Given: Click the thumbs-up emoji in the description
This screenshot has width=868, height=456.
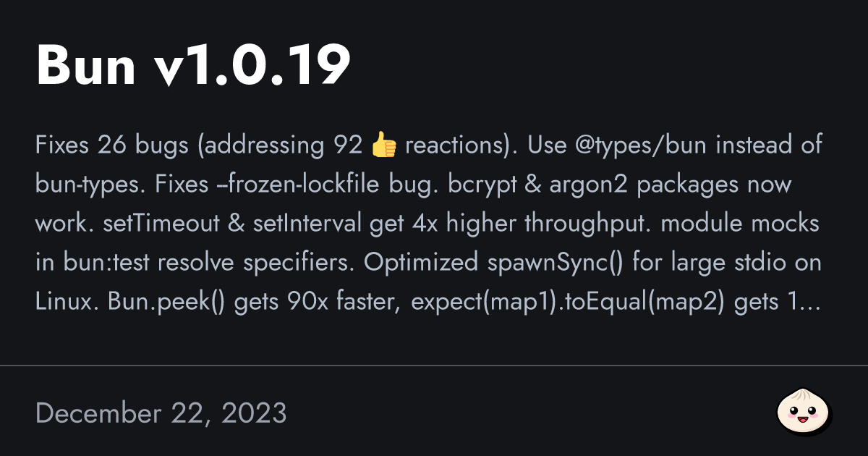Looking at the screenshot, I should (x=383, y=146).
